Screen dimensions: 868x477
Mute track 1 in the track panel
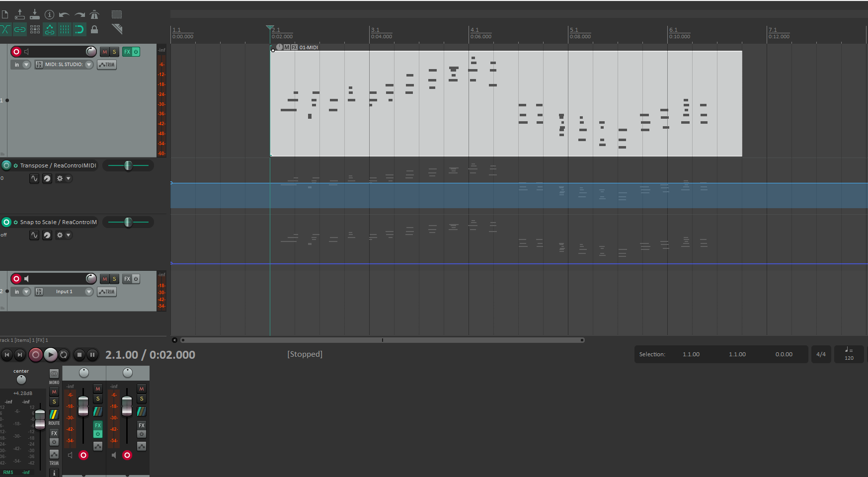coord(105,52)
